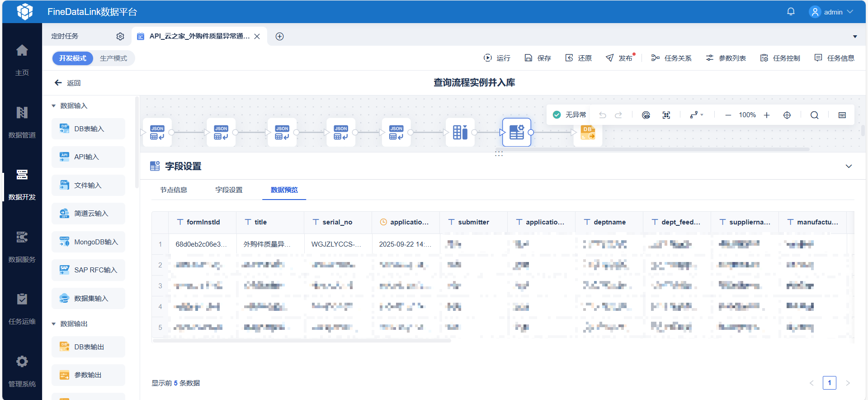This screenshot has height=400, width=868.
Task: Open the gear settings beside 定时任务
Action: click(x=120, y=36)
